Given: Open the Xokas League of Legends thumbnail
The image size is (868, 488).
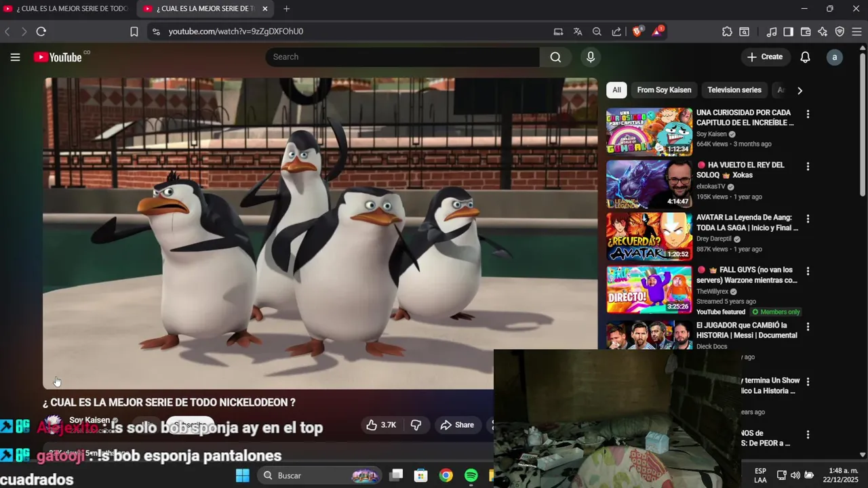Looking at the screenshot, I should point(649,184).
